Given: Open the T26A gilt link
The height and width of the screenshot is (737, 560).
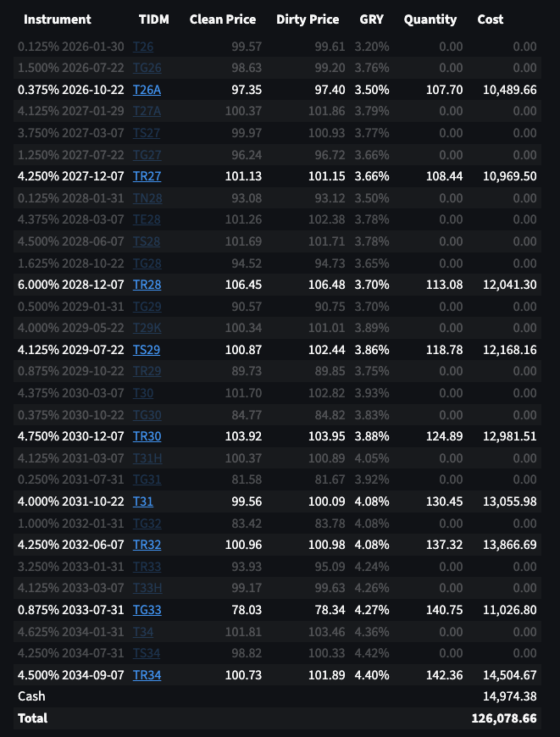Looking at the screenshot, I should pos(147,89).
